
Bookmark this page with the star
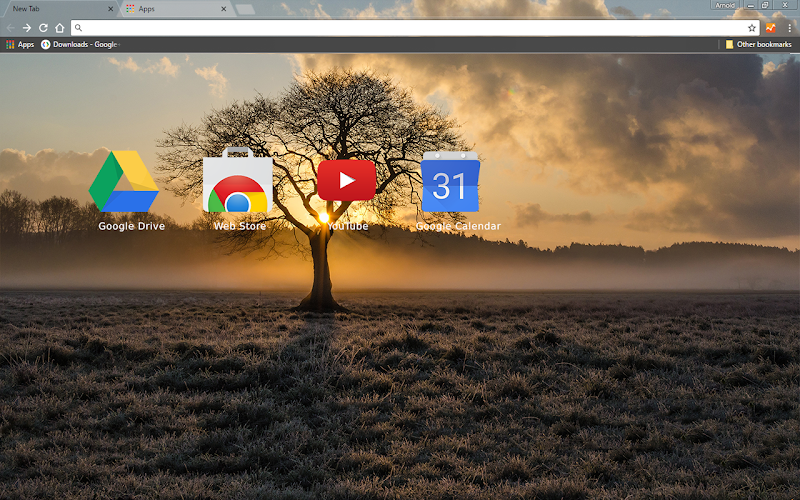coord(752,28)
